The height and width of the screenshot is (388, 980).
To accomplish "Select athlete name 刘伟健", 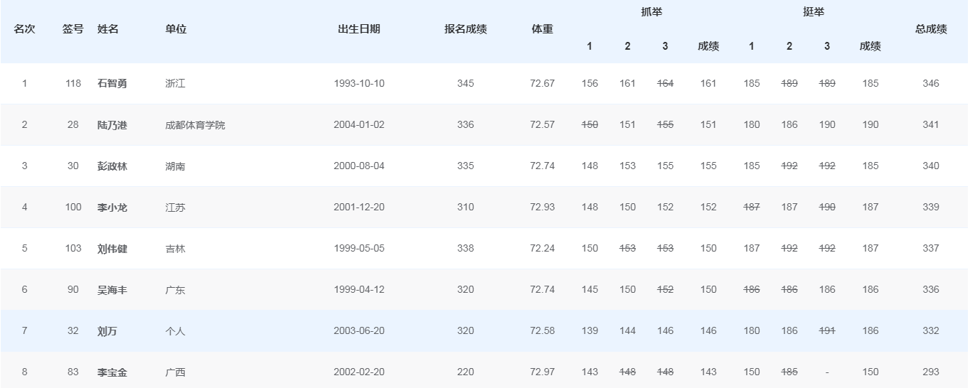I will pyautogui.click(x=112, y=248).
